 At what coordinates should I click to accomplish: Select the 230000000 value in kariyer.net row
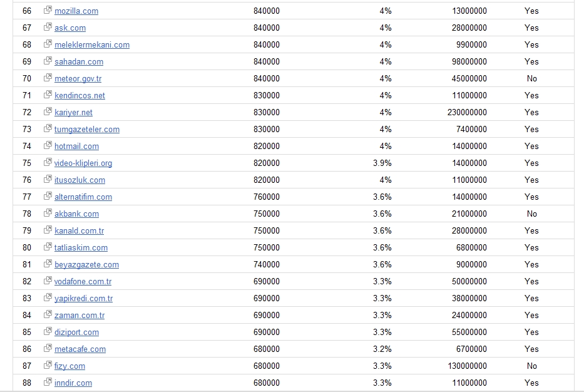(467, 113)
